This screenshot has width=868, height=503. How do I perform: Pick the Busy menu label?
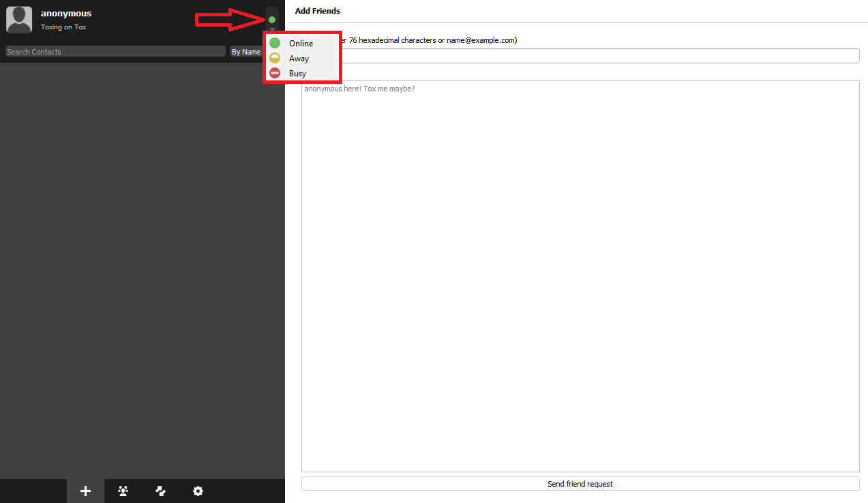(297, 74)
